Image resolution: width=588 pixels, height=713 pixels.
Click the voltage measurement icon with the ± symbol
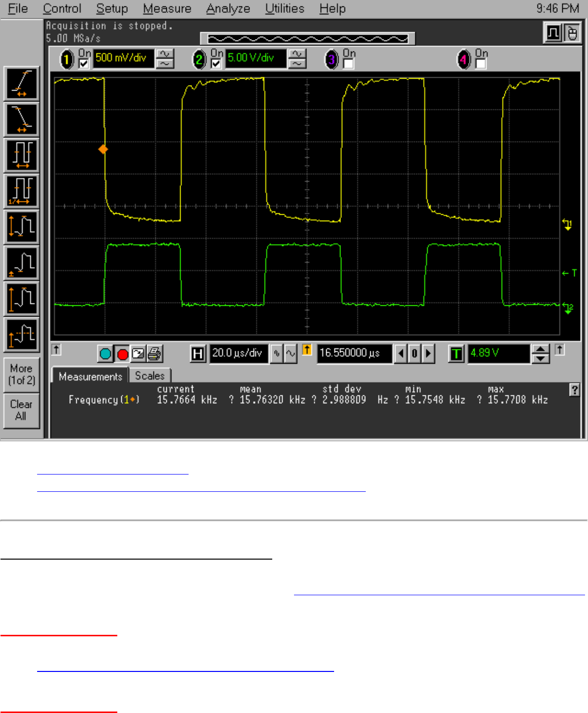coord(22,263)
